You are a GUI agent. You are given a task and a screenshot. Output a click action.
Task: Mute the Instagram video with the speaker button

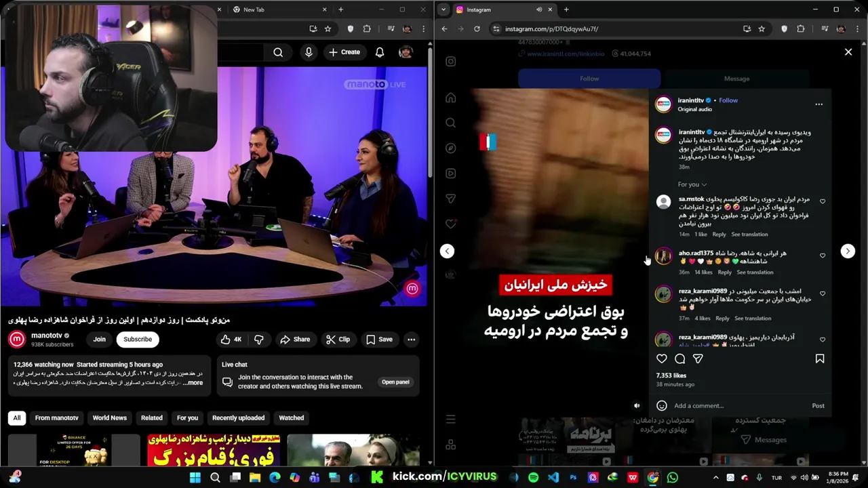coord(636,405)
